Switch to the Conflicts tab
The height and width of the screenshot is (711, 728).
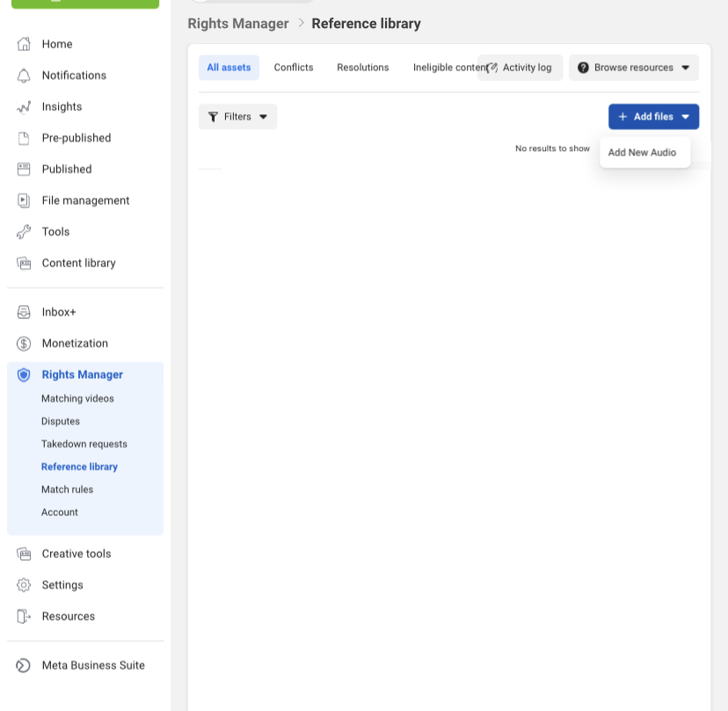tap(294, 68)
